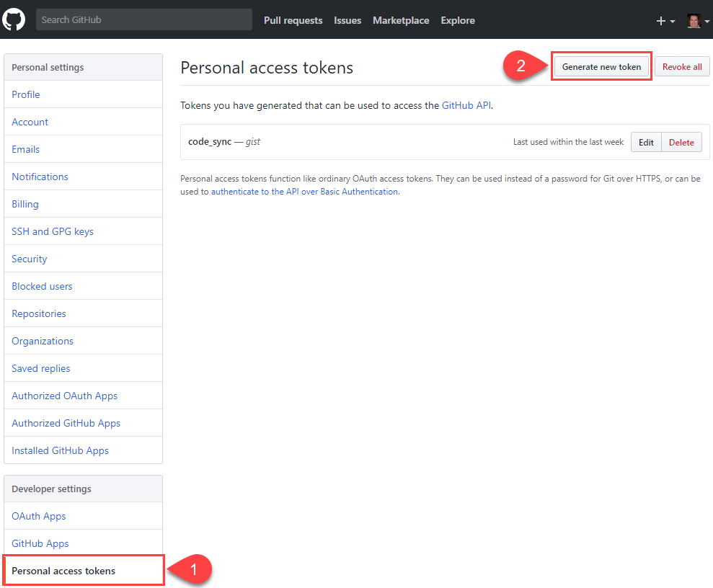Select Emails in the sidebar

click(83, 149)
